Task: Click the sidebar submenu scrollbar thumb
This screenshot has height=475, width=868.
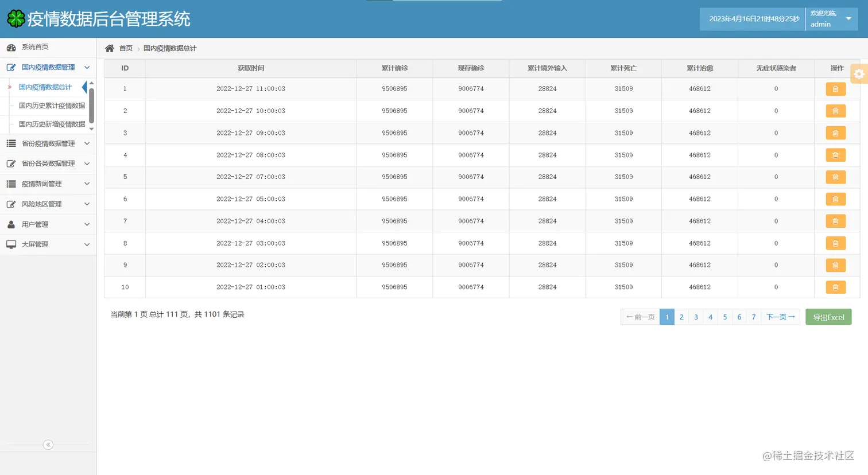Action: pos(91,105)
